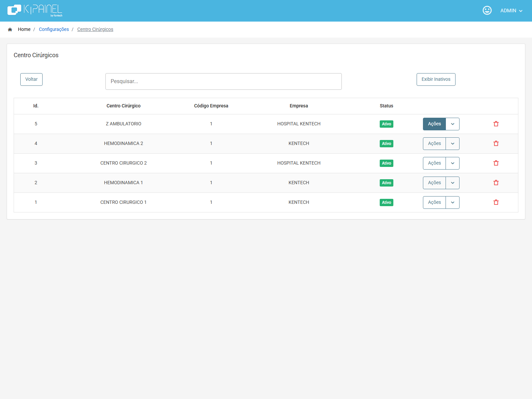The image size is (532, 399).
Task: Click KENTECH in the HEMODINAMICA 1 row
Action: (299, 183)
